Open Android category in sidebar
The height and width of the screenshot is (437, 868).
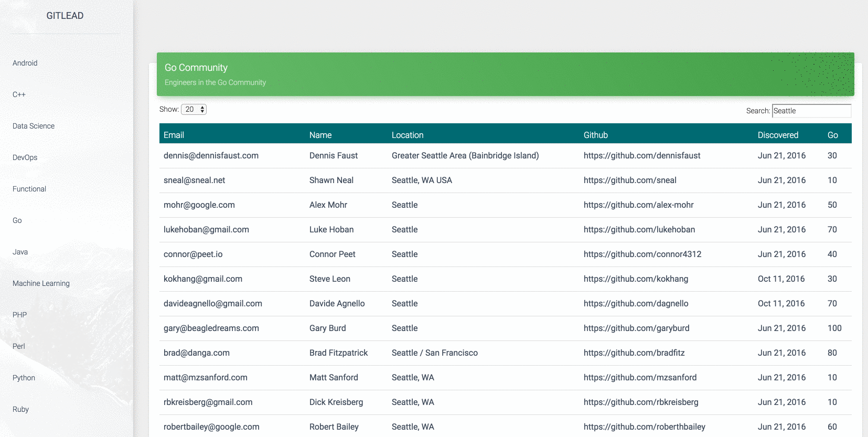coord(25,63)
